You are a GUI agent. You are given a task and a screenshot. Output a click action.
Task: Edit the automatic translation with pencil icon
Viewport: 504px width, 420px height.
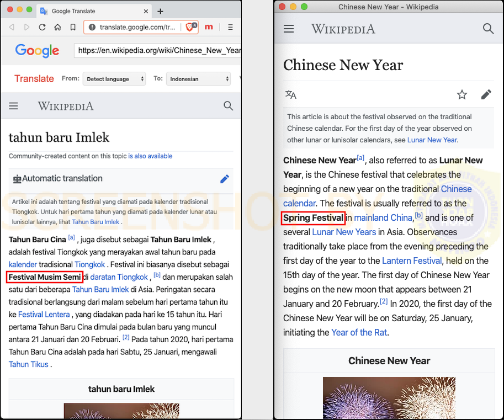pyautogui.click(x=225, y=179)
